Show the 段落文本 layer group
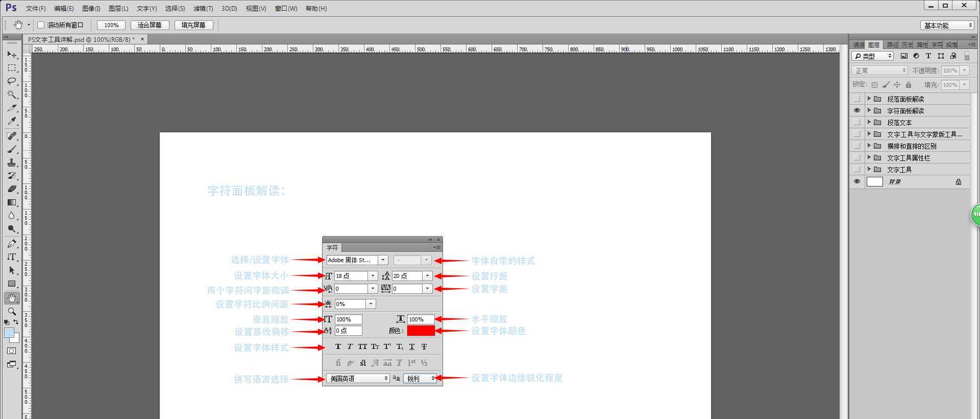This screenshot has width=980, height=419. [857, 123]
